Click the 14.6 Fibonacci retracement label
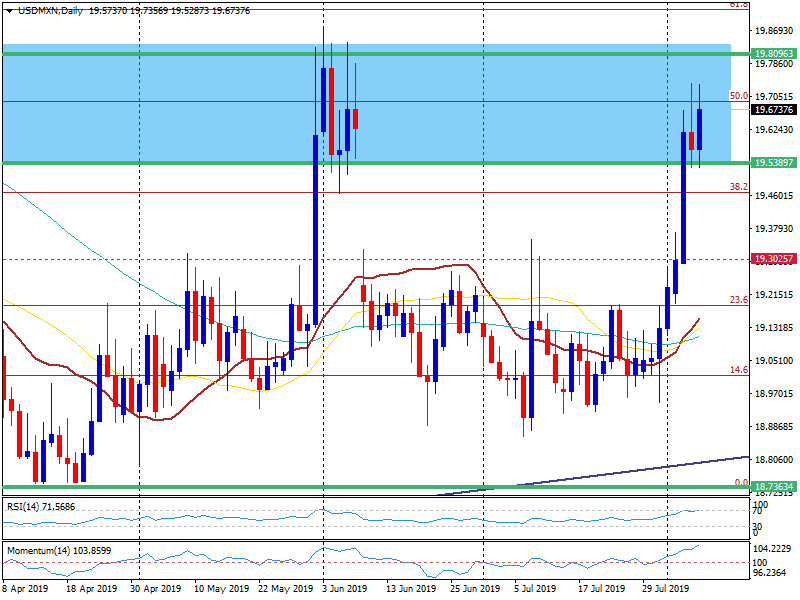Viewport: 800px width, 600px height. (x=737, y=369)
